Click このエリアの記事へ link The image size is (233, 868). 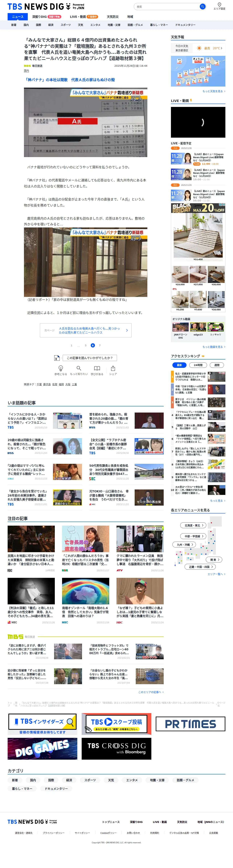pyautogui.click(x=151, y=692)
